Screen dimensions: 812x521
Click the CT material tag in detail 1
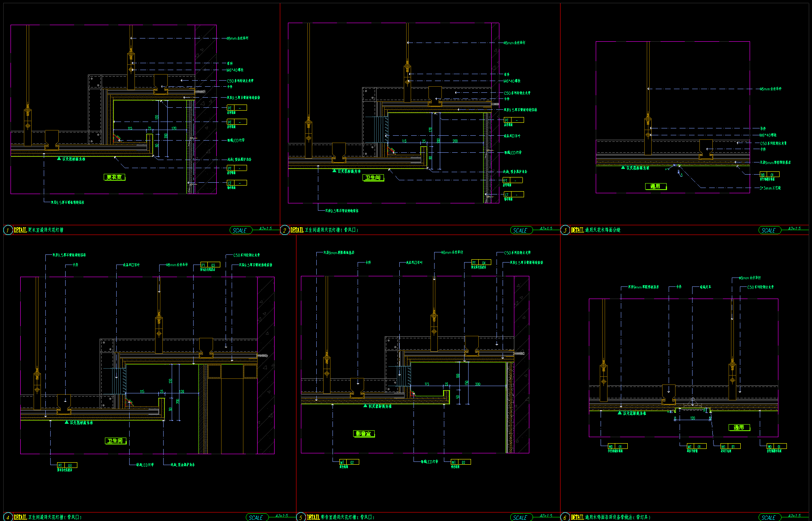click(237, 183)
